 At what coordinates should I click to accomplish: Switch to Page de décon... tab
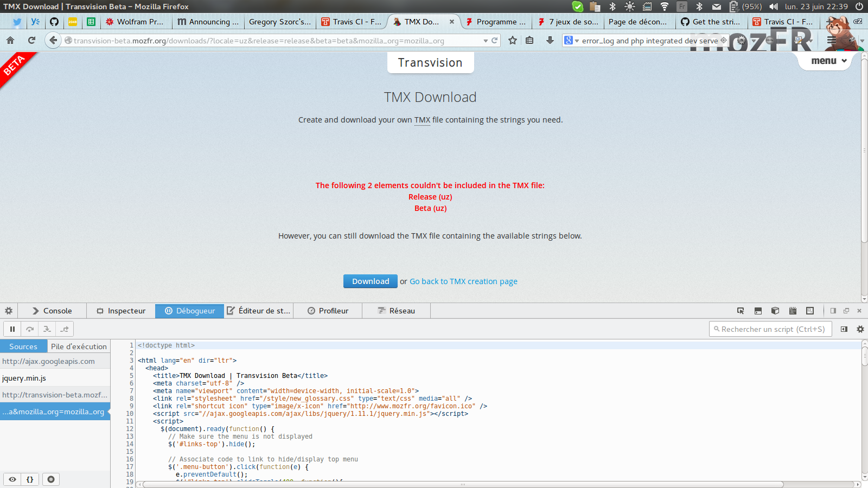640,22
